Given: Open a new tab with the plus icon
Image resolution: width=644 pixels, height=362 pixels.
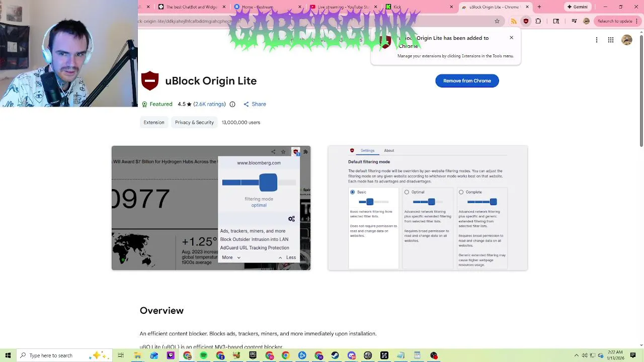Looking at the screenshot, I should 539,7.
